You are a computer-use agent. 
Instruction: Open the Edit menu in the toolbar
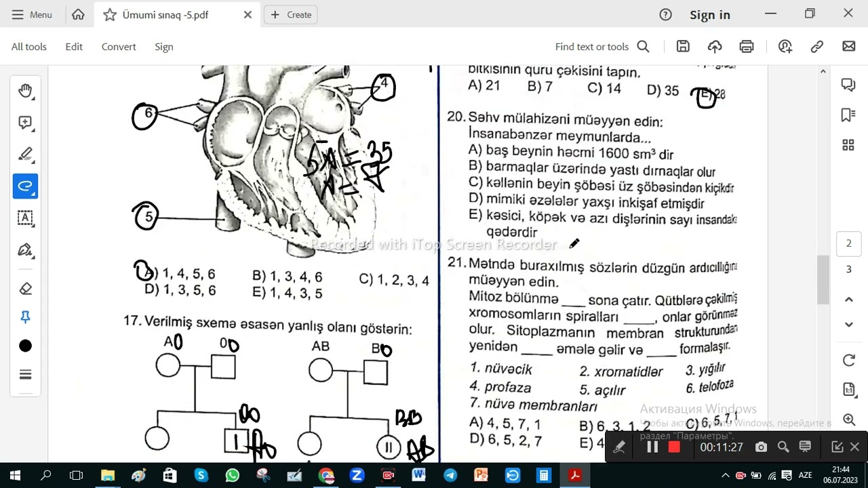pyautogui.click(x=74, y=47)
